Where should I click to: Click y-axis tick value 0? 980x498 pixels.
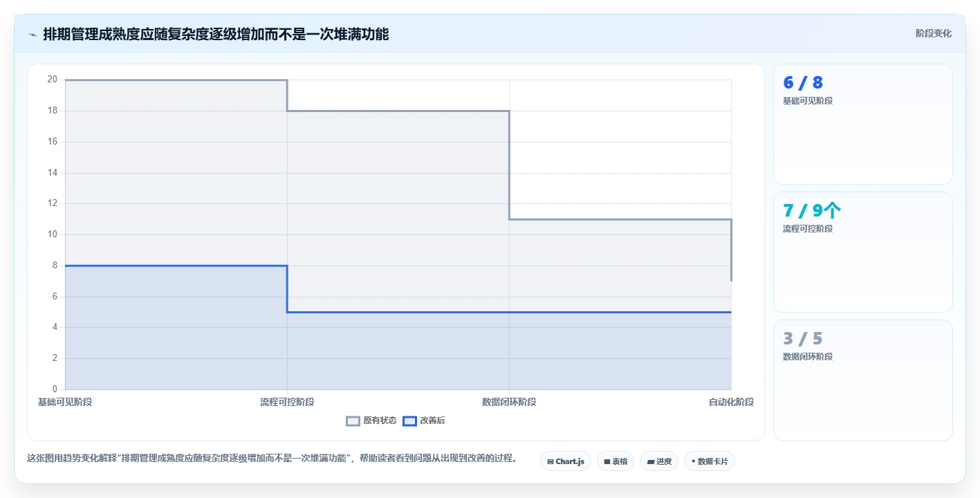pyautogui.click(x=55, y=389)
